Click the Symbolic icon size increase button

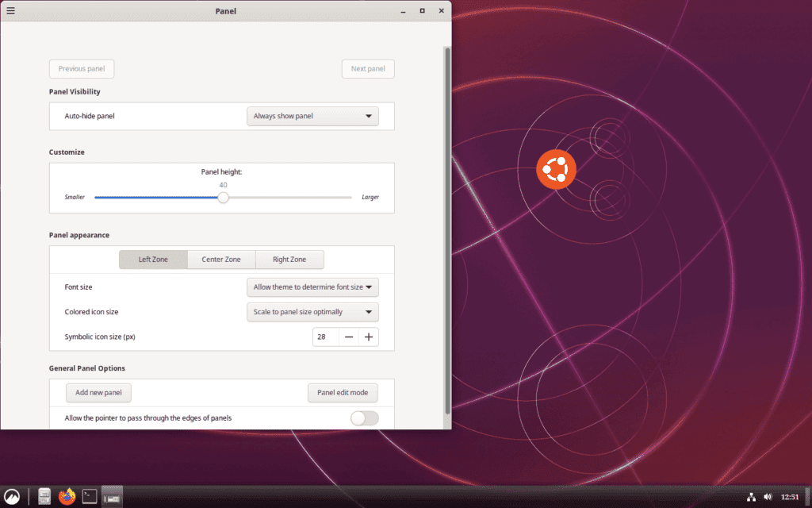pyautogui.click(x=368, y=337)
